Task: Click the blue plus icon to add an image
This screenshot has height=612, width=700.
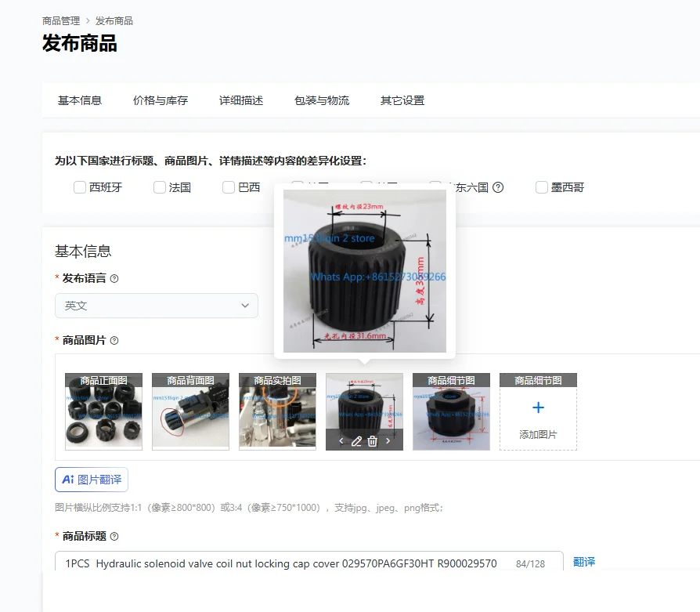Action: pyautogui.click(x=539, y=407)
